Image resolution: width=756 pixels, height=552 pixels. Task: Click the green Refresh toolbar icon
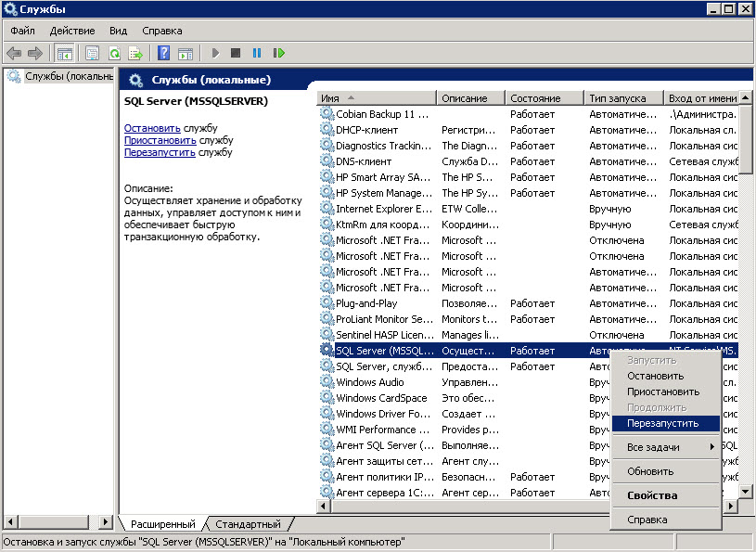114,53
